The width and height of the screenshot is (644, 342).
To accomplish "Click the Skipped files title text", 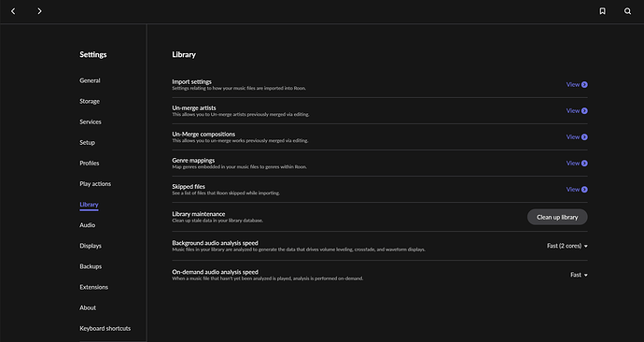I will coord(189,187).
